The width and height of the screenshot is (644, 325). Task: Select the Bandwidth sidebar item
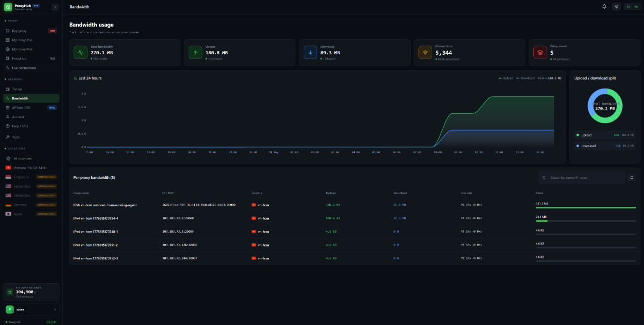[31, 98]
